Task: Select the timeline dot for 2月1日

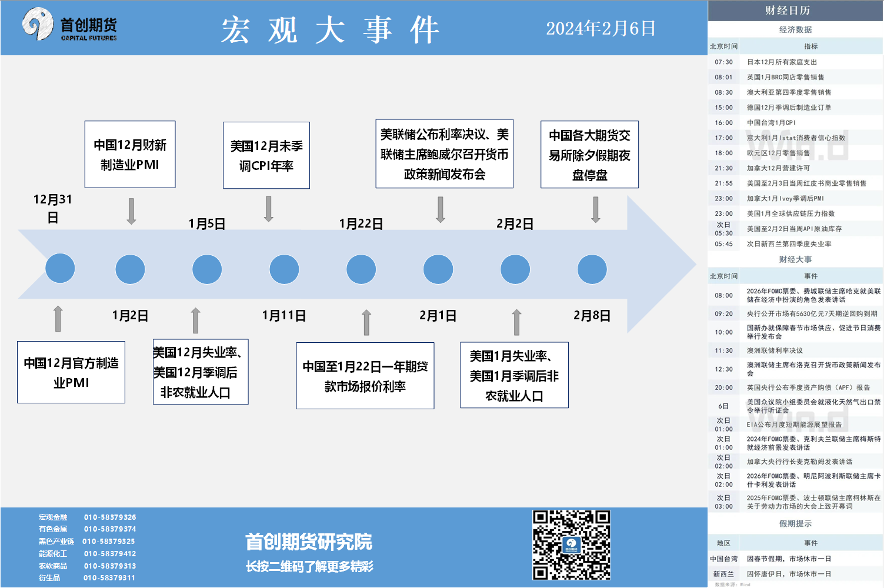Action: [438, 269]
